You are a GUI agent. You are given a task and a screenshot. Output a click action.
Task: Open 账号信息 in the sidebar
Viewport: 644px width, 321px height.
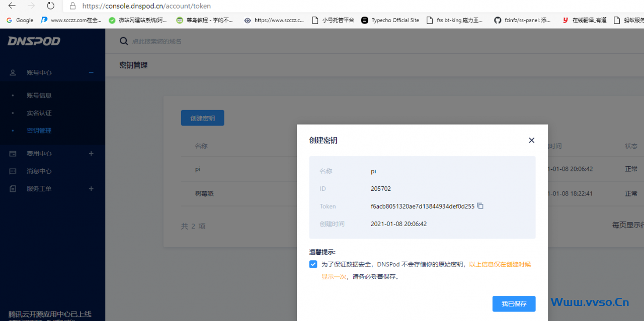click(39, 95)
